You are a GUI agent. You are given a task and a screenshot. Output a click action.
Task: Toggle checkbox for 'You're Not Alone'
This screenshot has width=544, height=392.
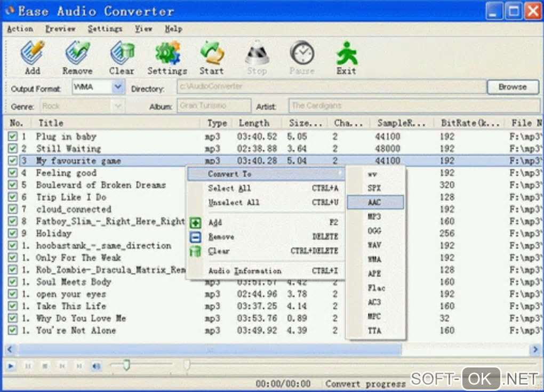[x=13, y=330]
